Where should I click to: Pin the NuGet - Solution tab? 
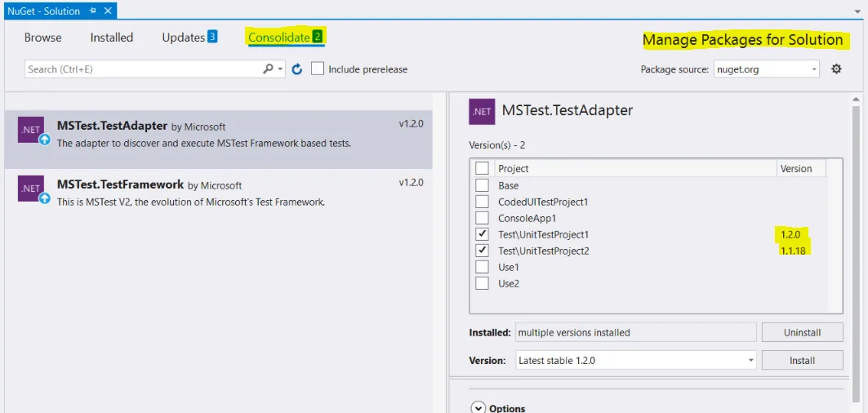pos(94,11)
